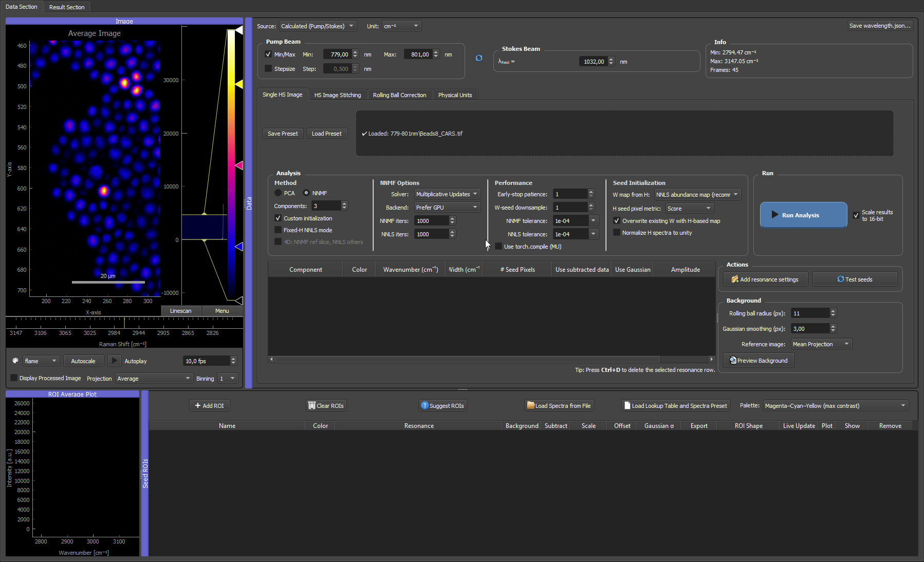Screen dimensions: 924x562
Task: Open the Unit cm⁻¹ dropdown
Action: pyautogui.click(x=401, y=26)
